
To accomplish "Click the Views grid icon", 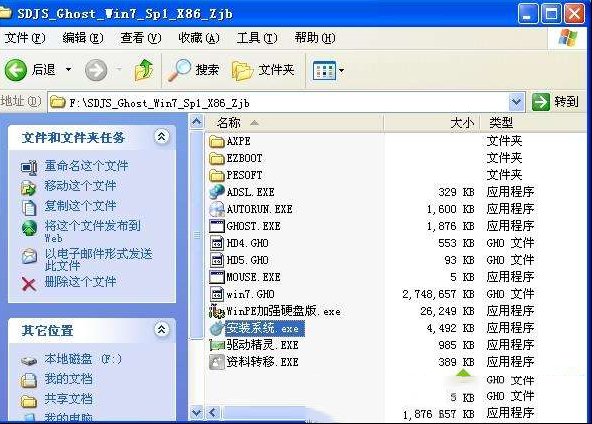I will tap(324, 70).
